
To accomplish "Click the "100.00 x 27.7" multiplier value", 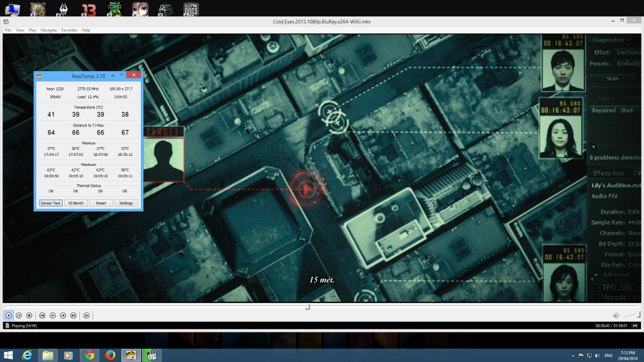I will 121,89.
